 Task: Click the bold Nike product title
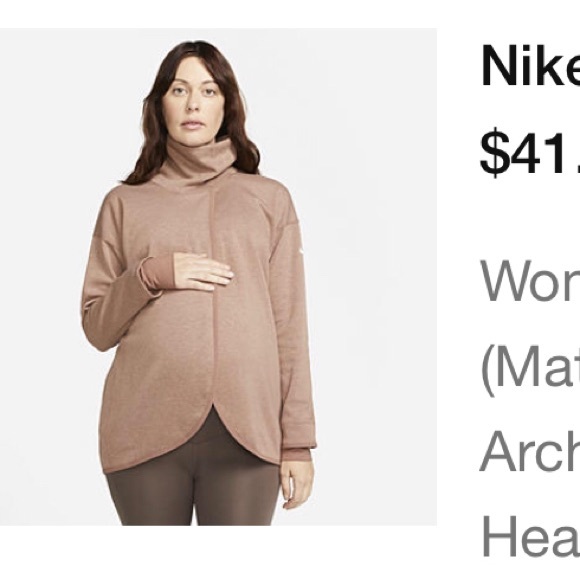pos(530,66)
